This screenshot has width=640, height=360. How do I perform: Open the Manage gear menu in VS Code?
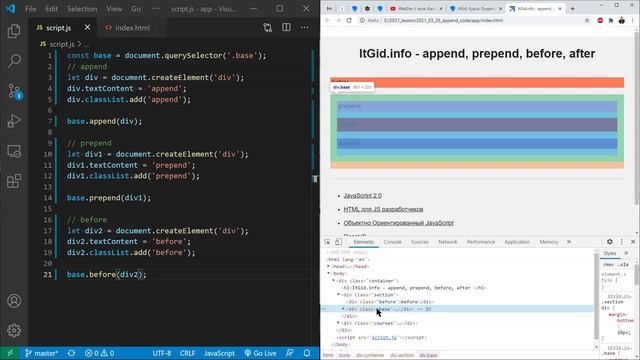(14, 330)
